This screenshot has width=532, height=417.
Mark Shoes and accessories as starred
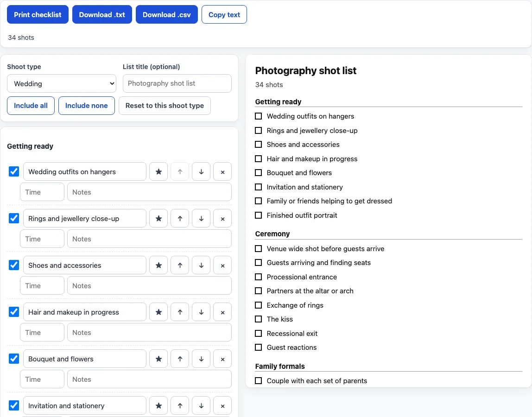(x=158, y=265)
